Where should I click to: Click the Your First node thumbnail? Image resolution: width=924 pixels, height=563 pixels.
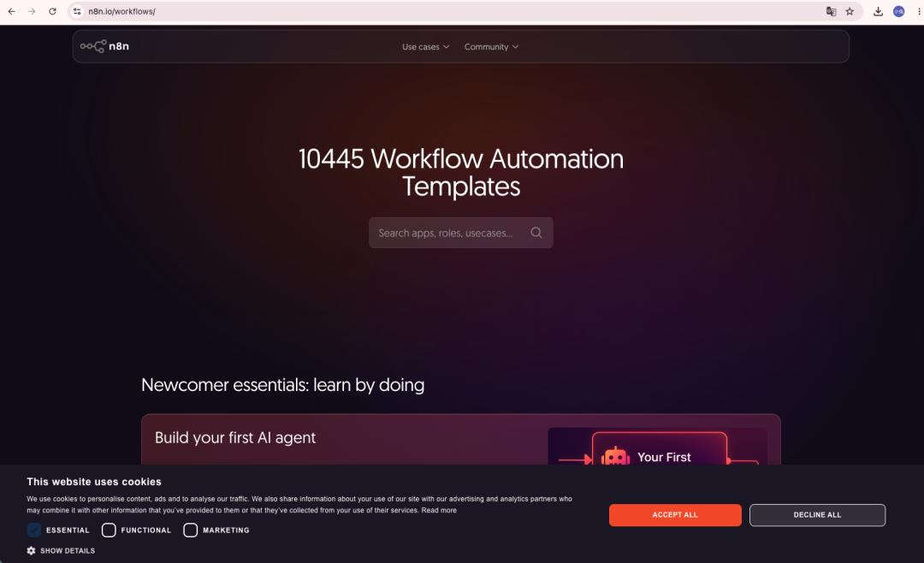659,448
